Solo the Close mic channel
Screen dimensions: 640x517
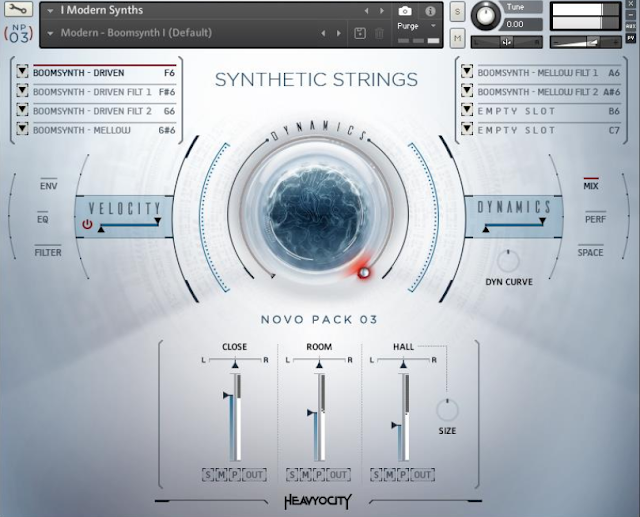coord(208,475)
